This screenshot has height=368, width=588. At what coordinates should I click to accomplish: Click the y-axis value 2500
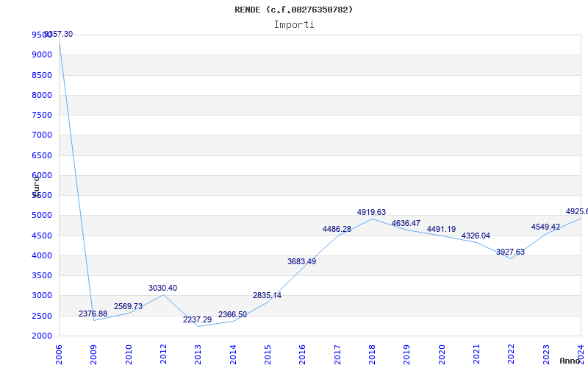42,316
